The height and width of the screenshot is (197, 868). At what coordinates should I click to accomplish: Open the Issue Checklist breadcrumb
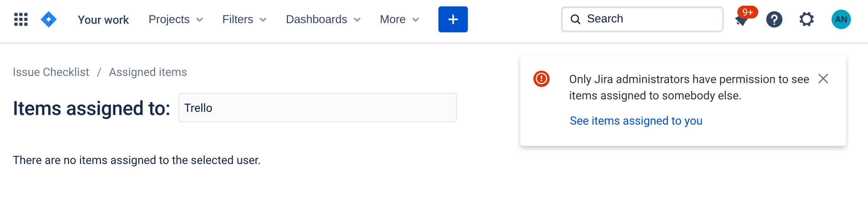(51, 72)
